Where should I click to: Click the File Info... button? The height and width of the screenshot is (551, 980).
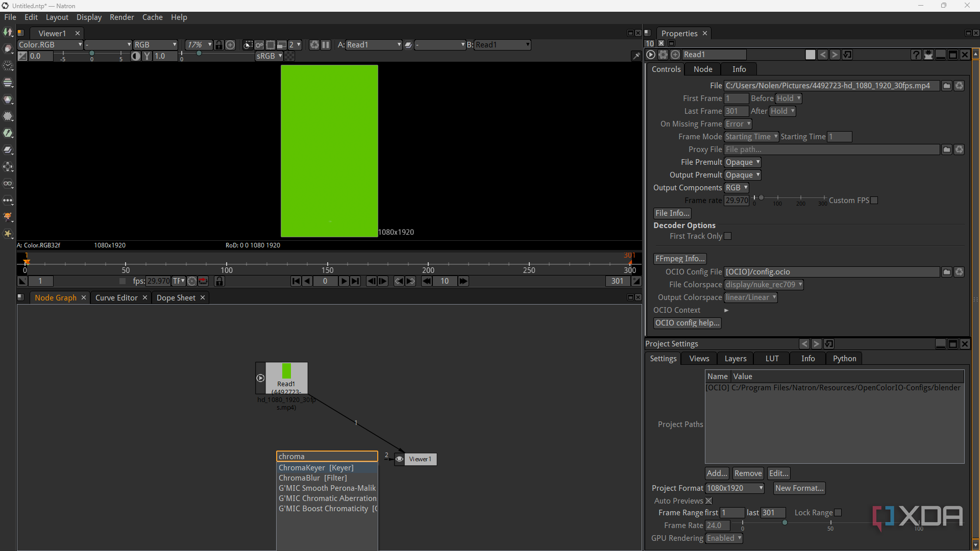click(x=672, y=213)
